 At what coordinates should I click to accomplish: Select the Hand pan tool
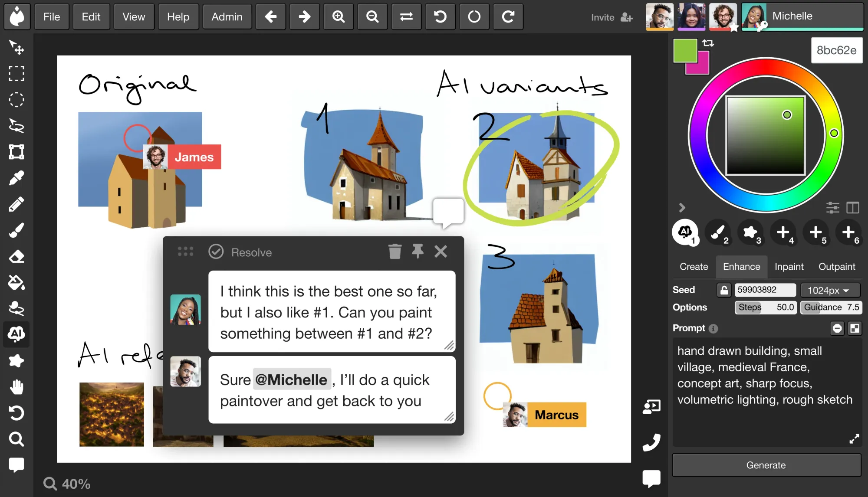coord(16,387)
